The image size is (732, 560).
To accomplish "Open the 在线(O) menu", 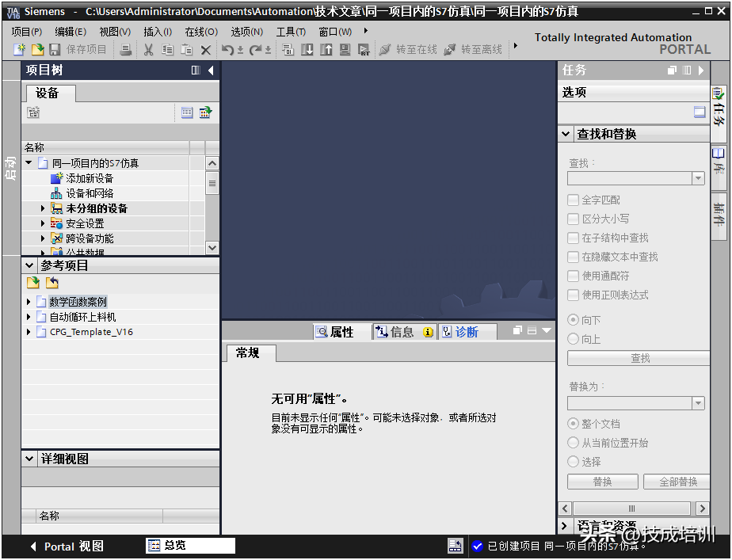I will pos(201,32).
